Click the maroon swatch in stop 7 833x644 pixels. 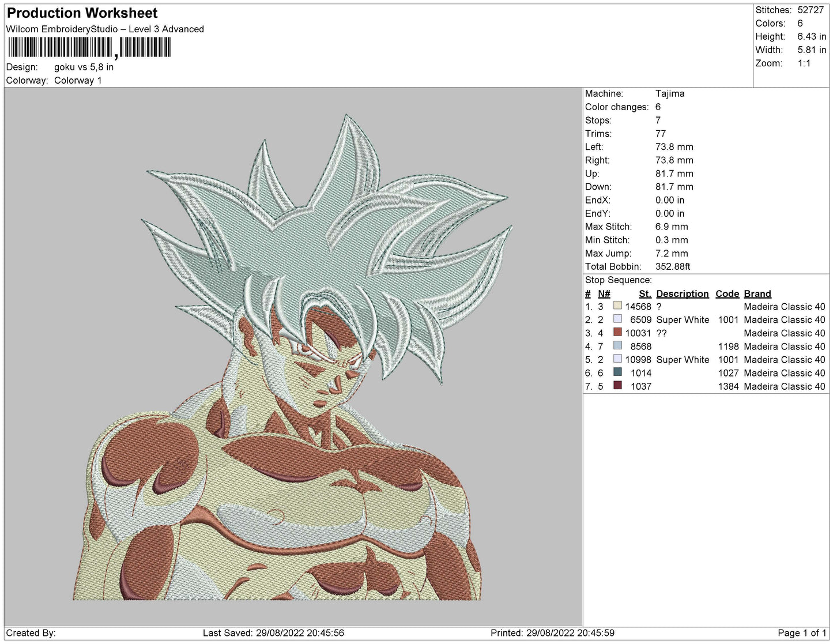click(x=618, y=385)
